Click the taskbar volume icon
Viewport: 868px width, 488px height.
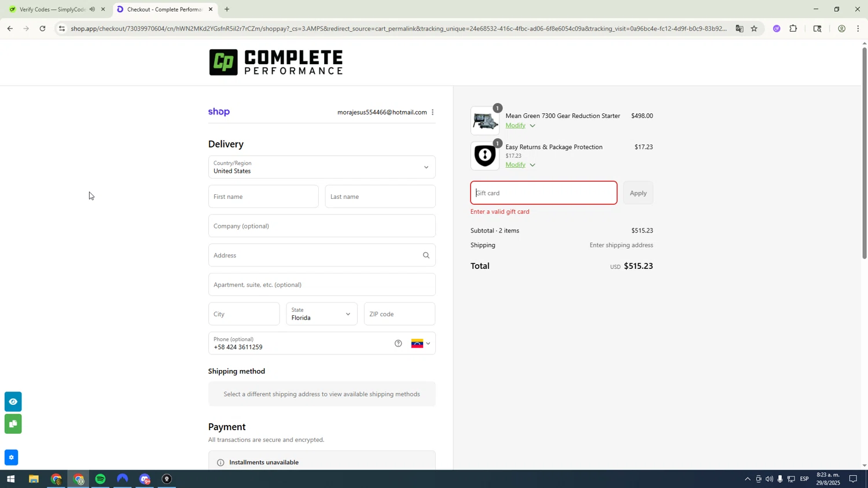point(769,479)
